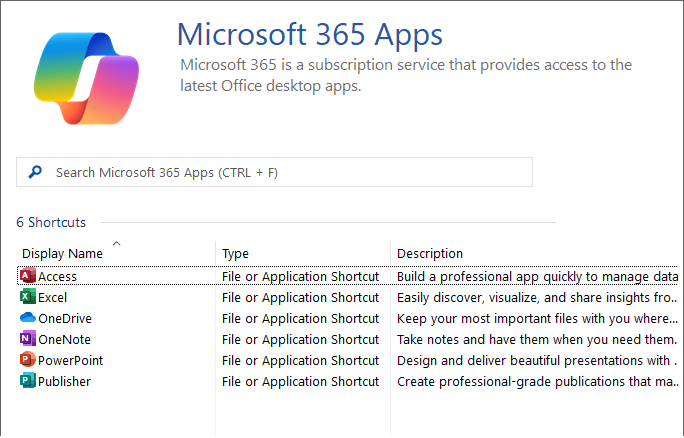The height and width of the screenshot is (438, 684).
Task: Select the PowerPoint shortcut name
Action: (70, 360)
